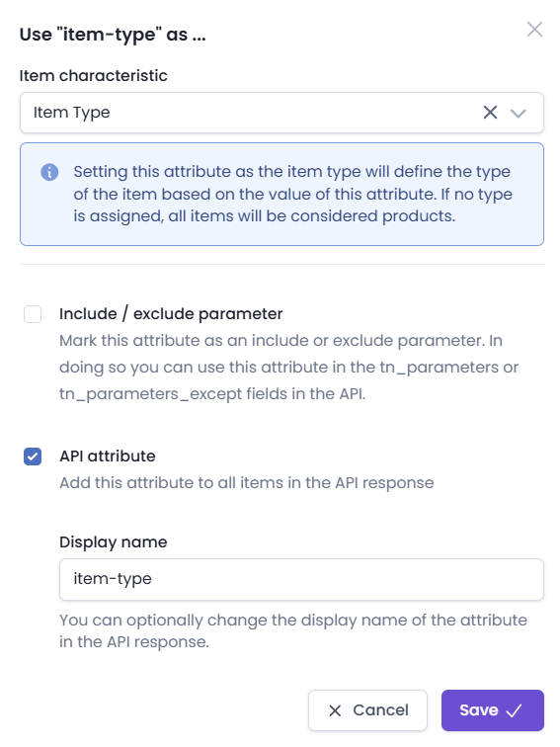Viewport: 560px width, 747px height.
Task: Click the Save button
Action: pyautogui.click(x=493, y=710)
